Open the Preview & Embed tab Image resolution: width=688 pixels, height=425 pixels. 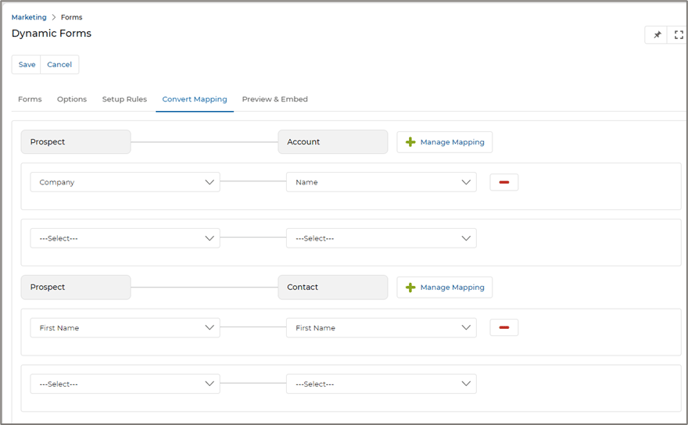point(274,99)
